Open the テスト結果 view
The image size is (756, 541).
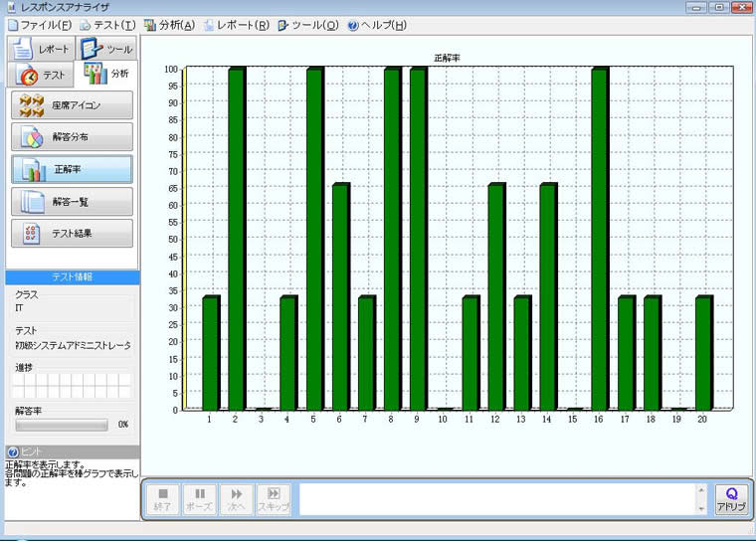tap(72, 234)
